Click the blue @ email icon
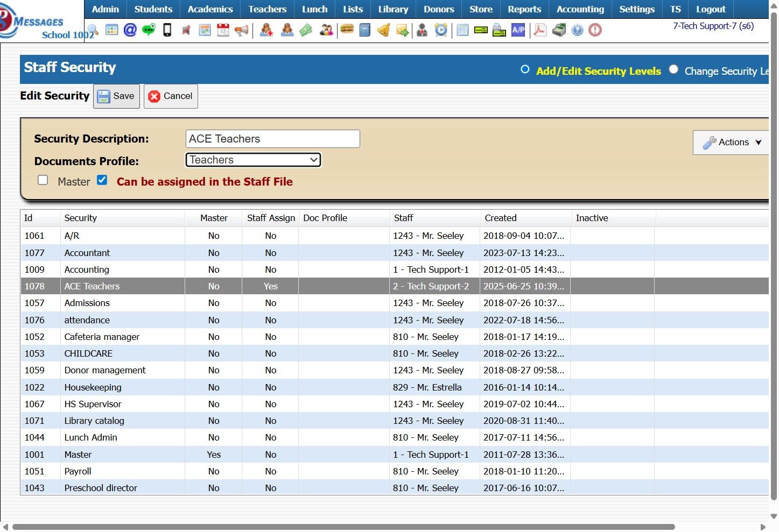This screenshot has width=779, height=532. tap(130, 30)
